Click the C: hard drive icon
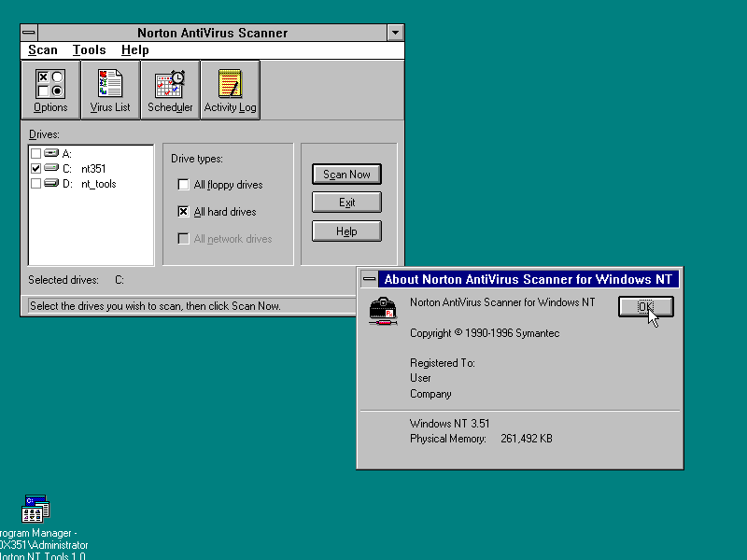 tap(51, 168)
